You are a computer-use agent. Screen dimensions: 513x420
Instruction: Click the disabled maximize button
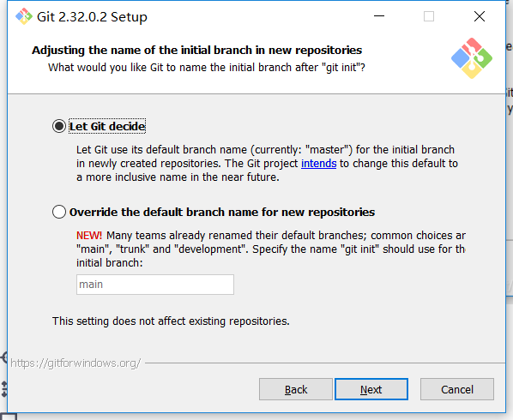[x=429, y=16]
